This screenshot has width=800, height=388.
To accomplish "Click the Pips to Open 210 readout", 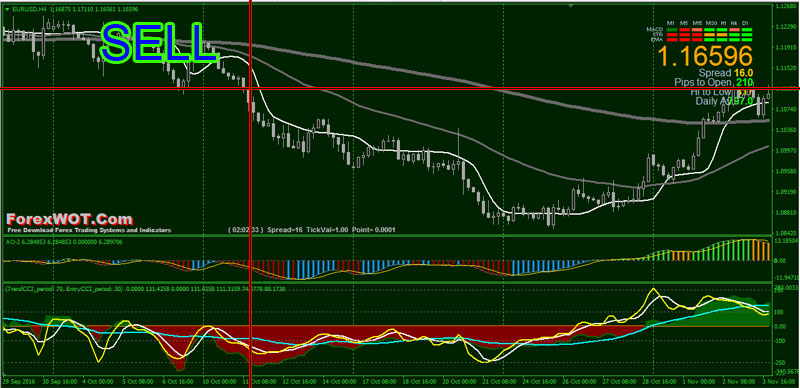I will click(714, 82).
